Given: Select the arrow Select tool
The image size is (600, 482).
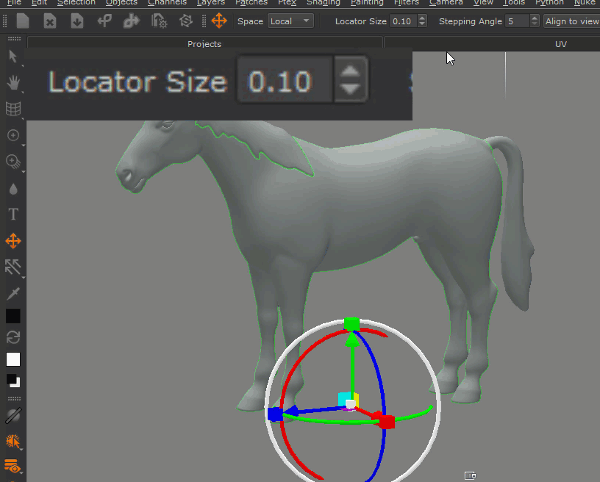Looking at the screenshot, I should [x=13, y=57].
